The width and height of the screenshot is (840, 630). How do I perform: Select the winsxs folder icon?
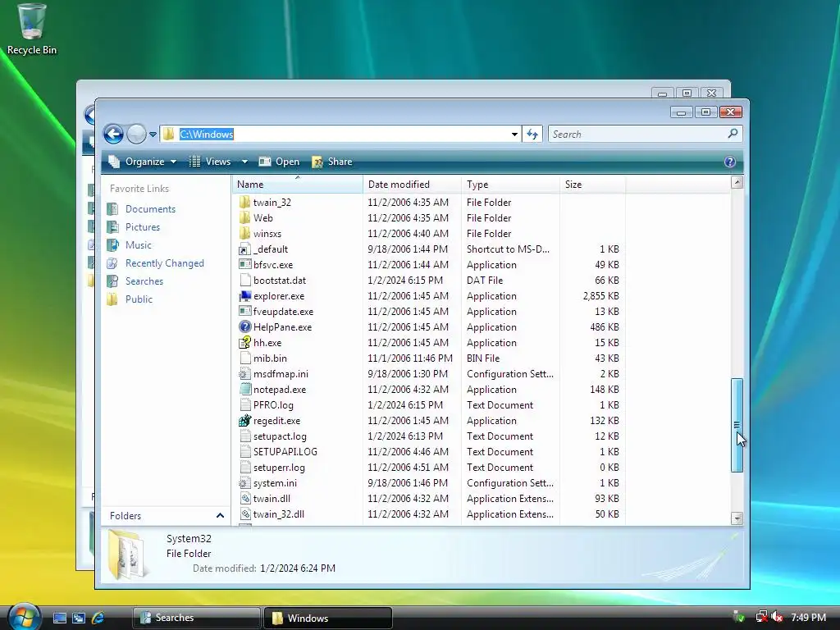click(x=244, y=233)
